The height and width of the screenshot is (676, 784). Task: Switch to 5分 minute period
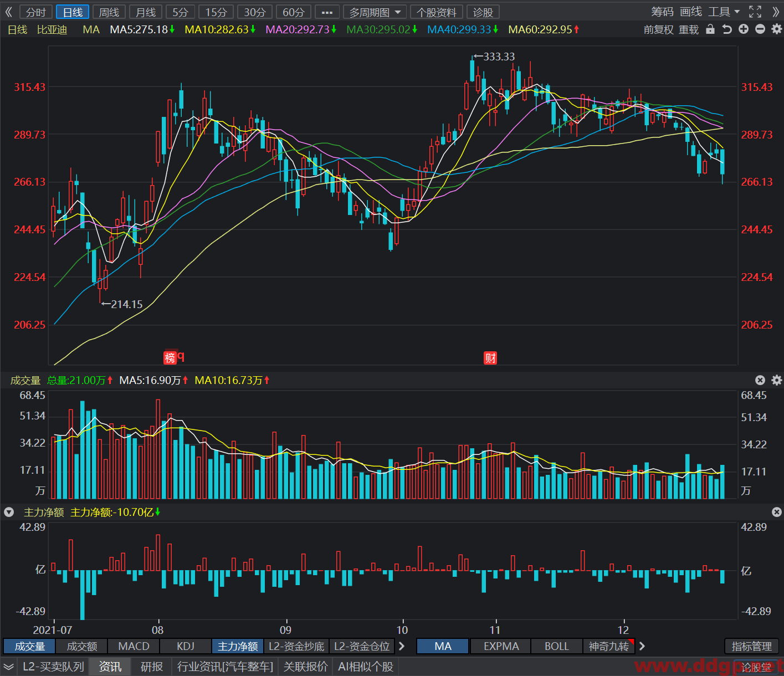(180, 12)
